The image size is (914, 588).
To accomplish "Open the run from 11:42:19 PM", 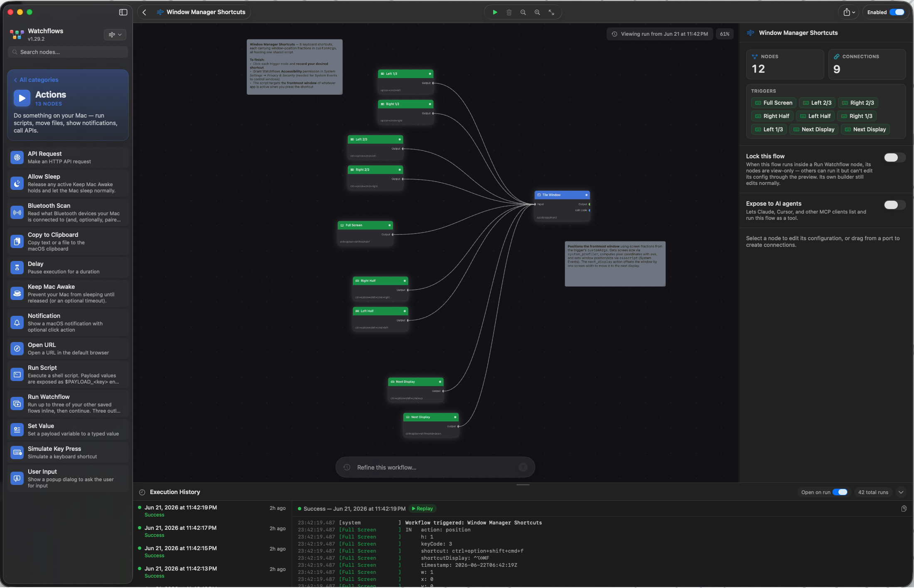I will coord(212,511).
